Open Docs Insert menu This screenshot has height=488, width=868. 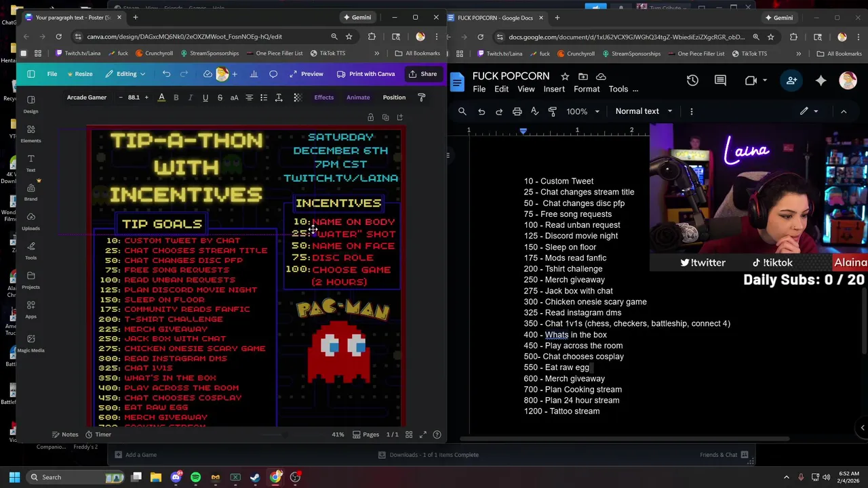click(x=553, y=89)
